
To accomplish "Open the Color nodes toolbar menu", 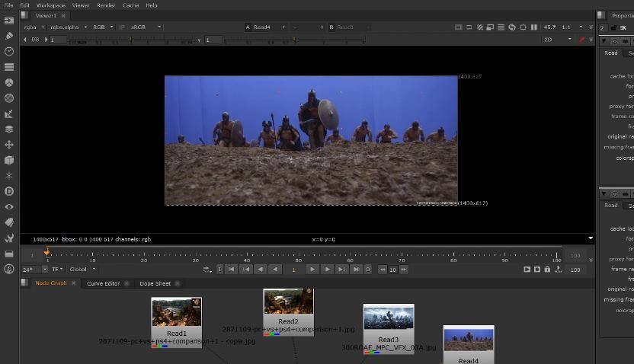I will 9,82.
